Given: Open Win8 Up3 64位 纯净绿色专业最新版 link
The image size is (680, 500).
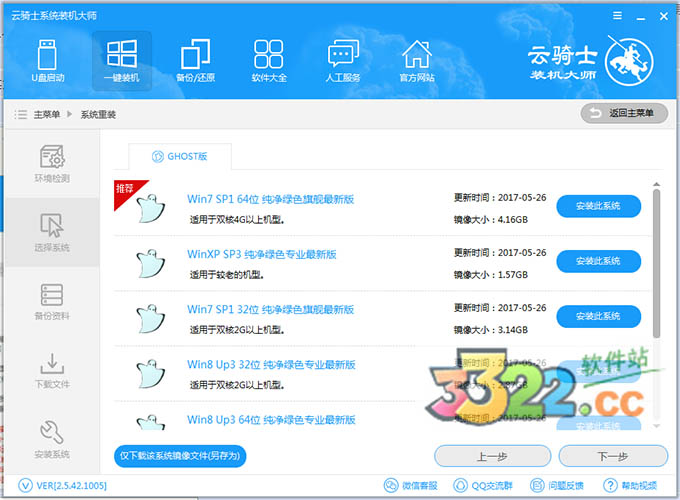Looking at the screenshot, I should click(x=271, y=419).
